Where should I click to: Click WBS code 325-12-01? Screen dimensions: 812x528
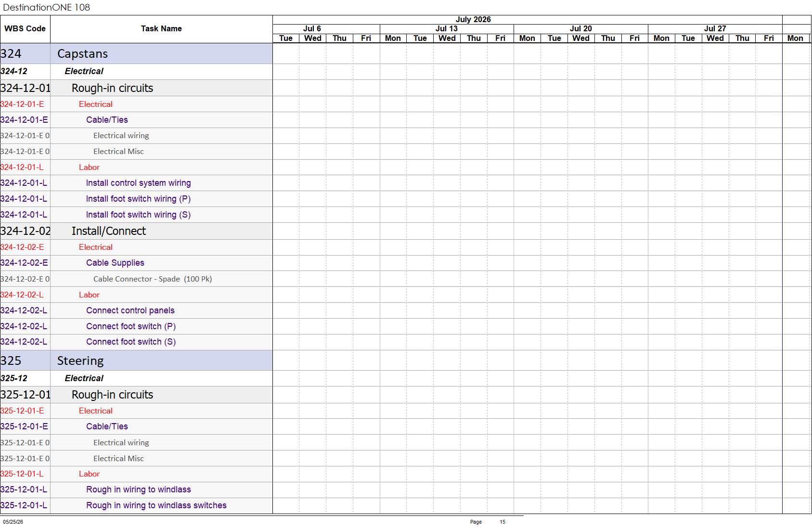(x=25, y=395)
